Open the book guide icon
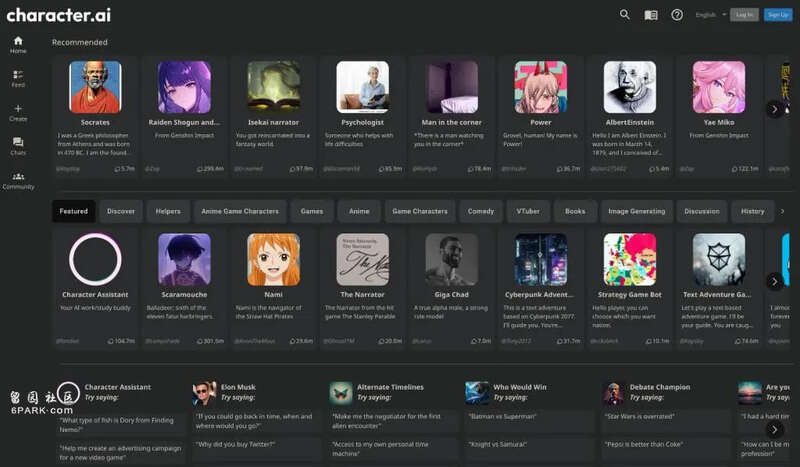 pyautogui.click(x=651, y=15)
